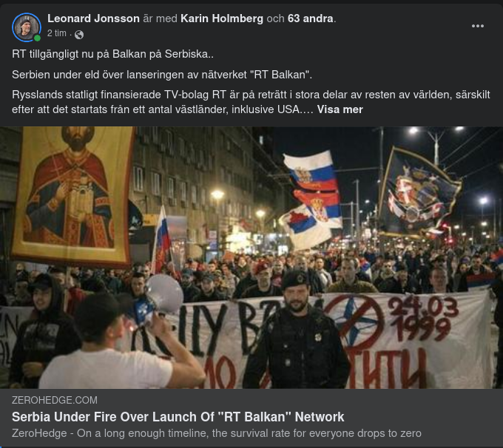
Task: Expand post text with Visa mer
Action: tap(340, 109)
